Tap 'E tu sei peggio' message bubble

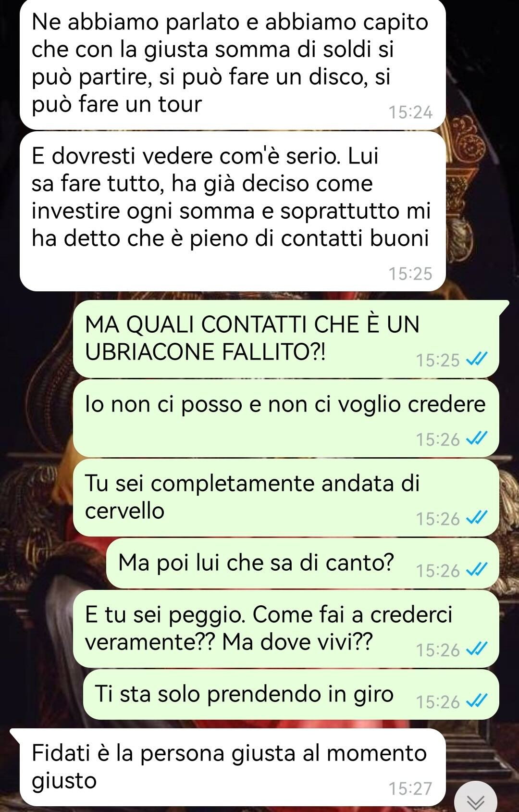click(286, 628)
